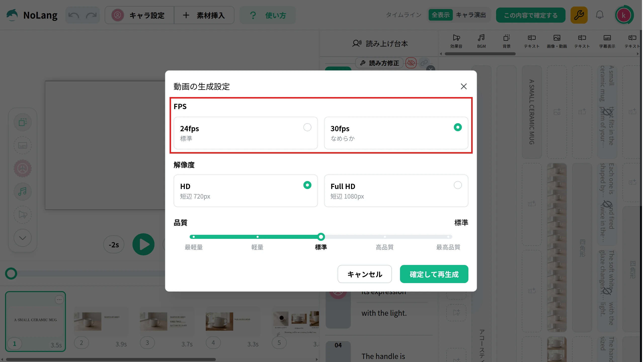Select the 画像・動画 column icon
644x362 pixels.
557,41
